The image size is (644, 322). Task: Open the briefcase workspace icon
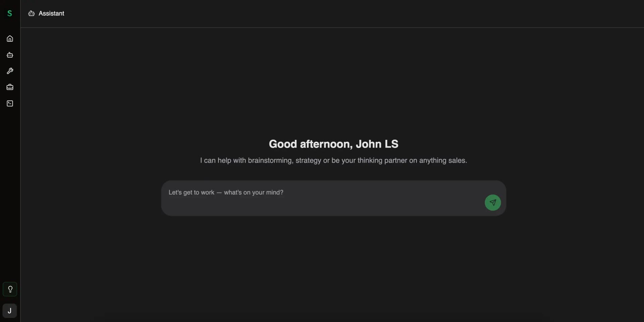click(10, 87)
